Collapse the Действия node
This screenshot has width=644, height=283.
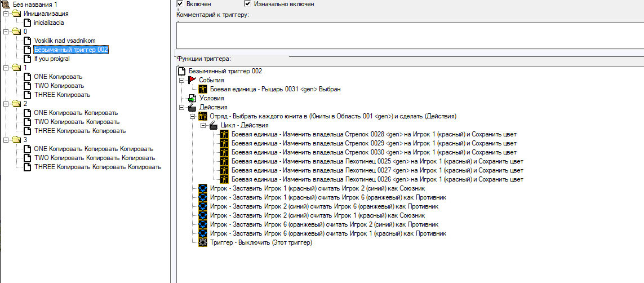[181, 107]
